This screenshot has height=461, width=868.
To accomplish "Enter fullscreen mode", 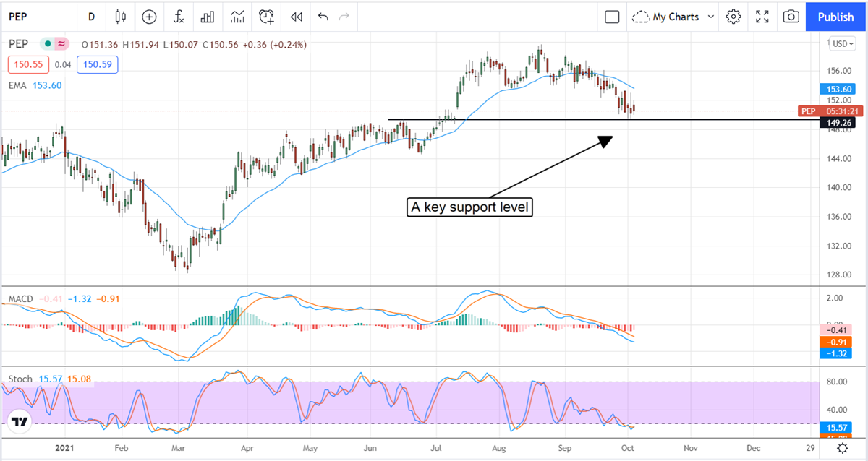I will [x=762, y=16].
